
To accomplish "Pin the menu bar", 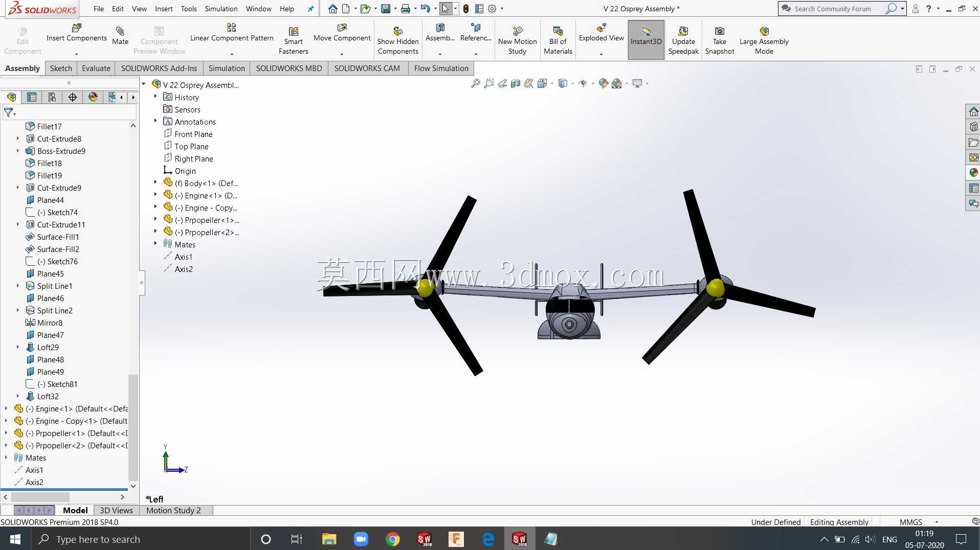I will pos(310,9).
